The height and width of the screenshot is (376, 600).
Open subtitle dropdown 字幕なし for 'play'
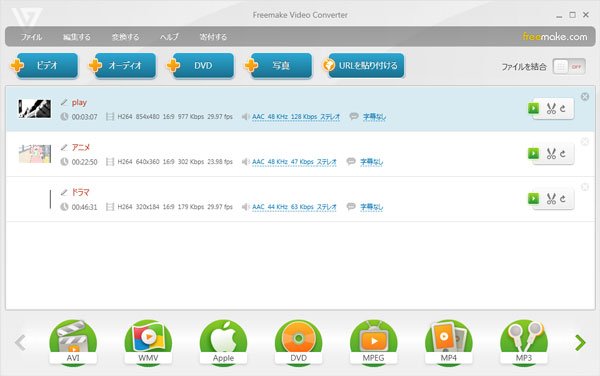(x=374, y=117)
